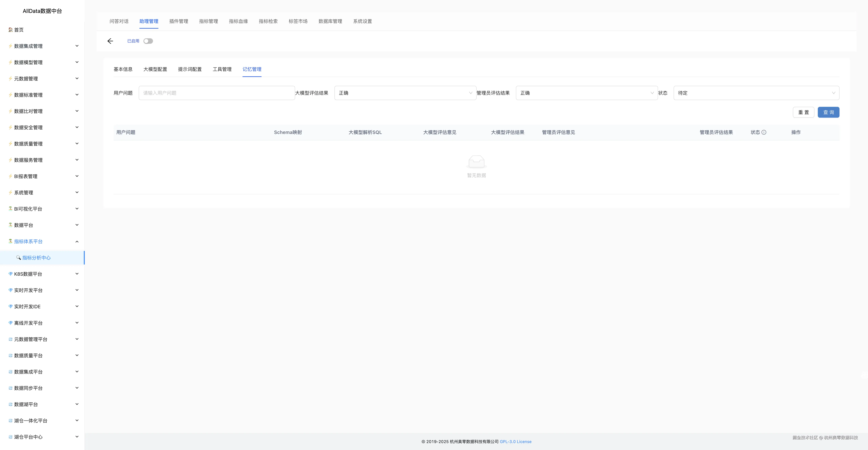The height and width of the screenshot is (450, 868).
Task: Click the diamond icon beside K8S数据平台
Action: (x=11, y=274)
